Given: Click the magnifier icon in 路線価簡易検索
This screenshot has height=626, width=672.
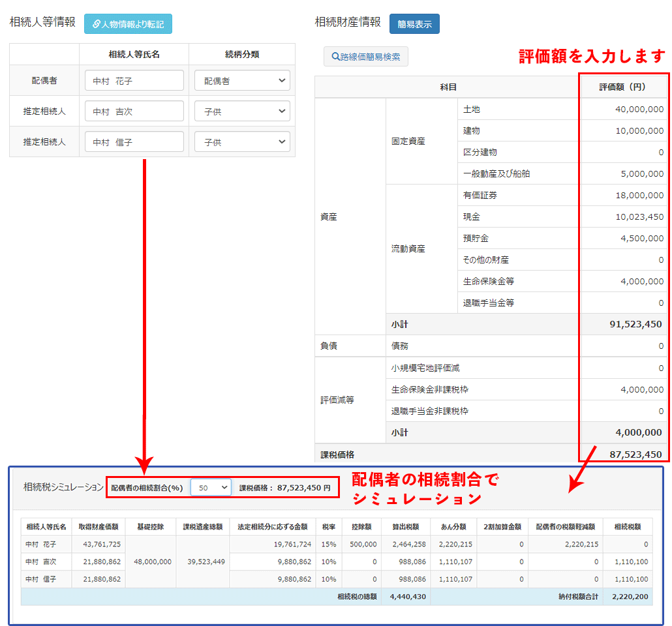Looking at the screenshot, I should (x=335, y=57).
